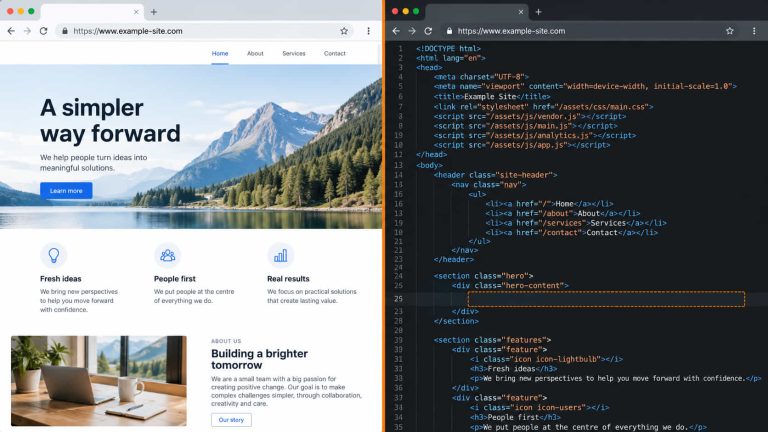Viewport: 768px width, 432px height.
Task: Click the address bar URL in left browser window
Action: click(128, 31)
